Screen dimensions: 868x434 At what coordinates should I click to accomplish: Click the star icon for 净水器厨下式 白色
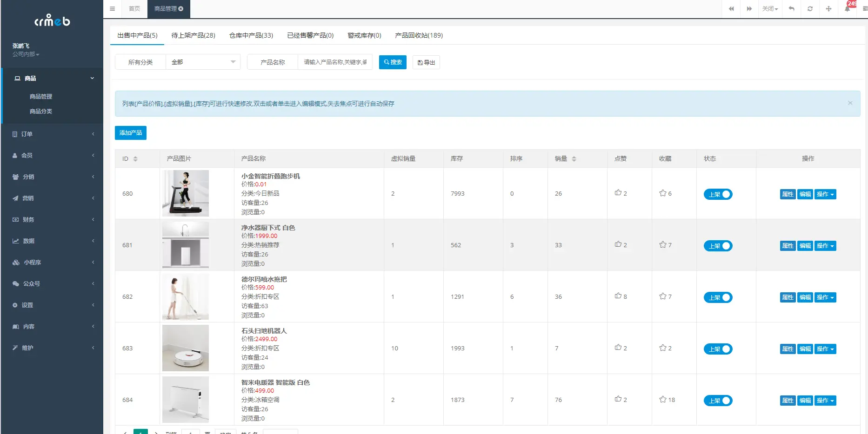[663, 244]
